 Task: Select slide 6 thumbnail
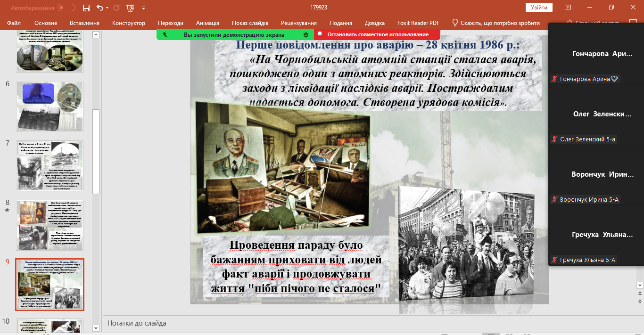pos(50,106)
